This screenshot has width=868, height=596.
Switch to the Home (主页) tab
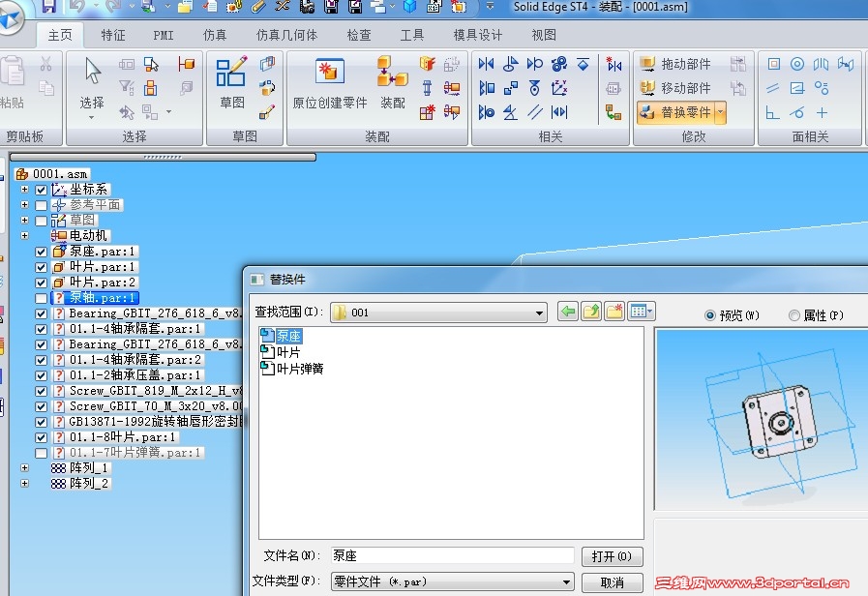(x=60, y=35)
